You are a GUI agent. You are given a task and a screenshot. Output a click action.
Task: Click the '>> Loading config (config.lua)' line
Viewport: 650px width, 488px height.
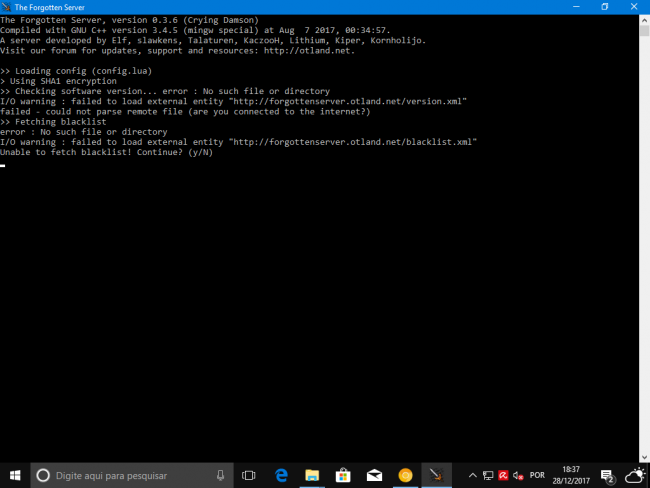[76, 71]
